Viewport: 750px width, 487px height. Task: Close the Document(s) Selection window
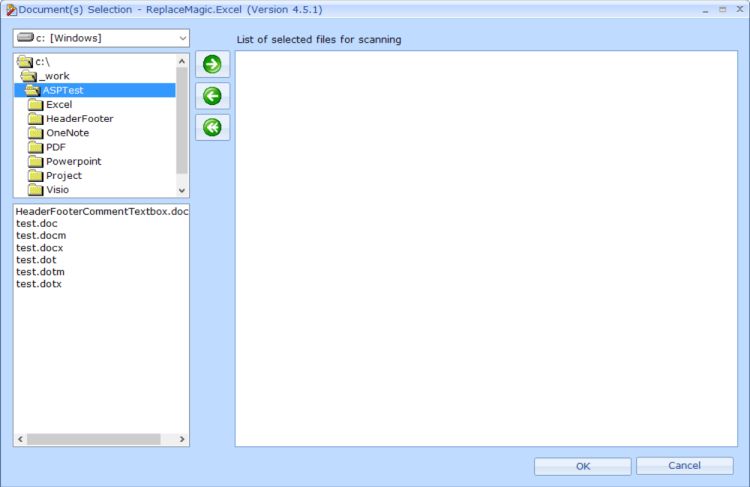(739, 9)
